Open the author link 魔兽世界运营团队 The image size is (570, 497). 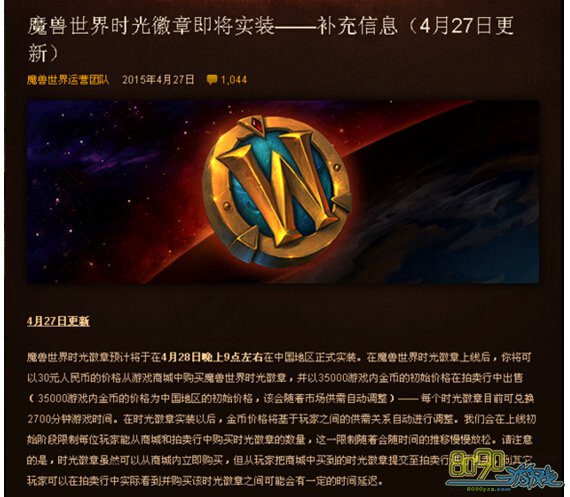click(x=68, y=80)
